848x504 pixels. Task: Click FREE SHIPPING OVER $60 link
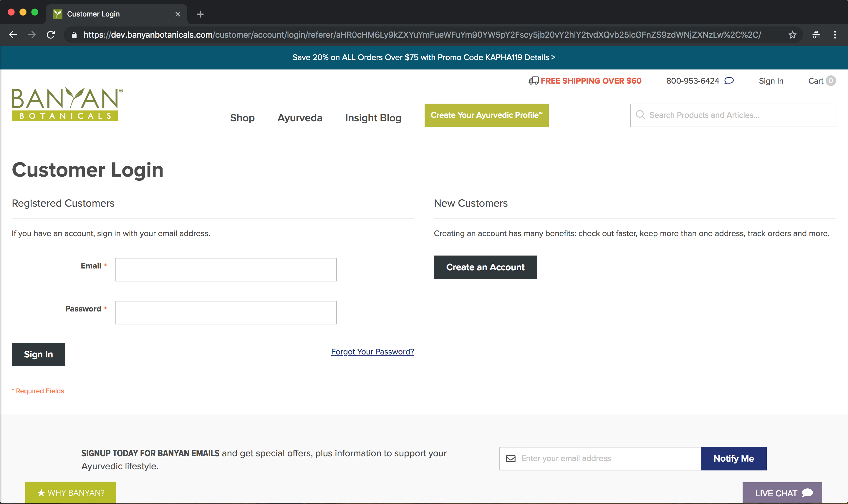tap(591, 81)
